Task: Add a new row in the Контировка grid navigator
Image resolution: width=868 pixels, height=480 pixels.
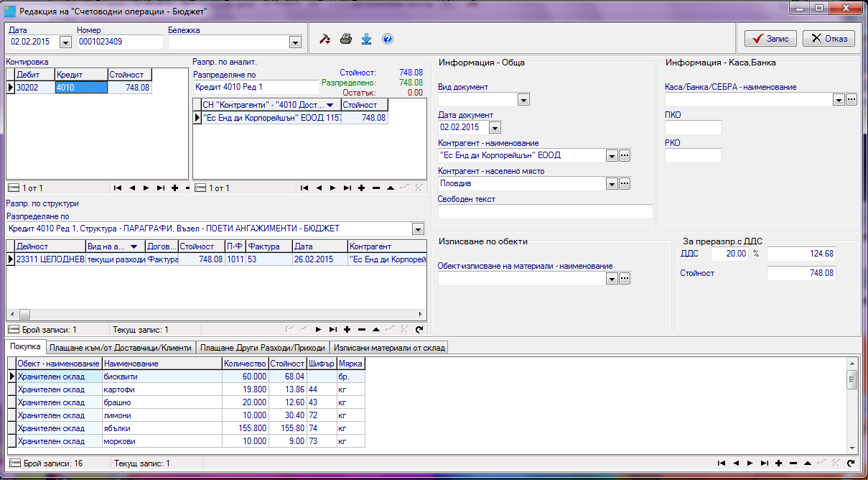Action: tap(175, 188)
